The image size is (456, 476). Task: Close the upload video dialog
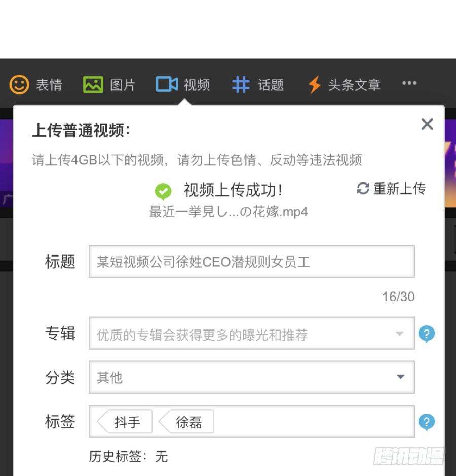tap(427, 124)
